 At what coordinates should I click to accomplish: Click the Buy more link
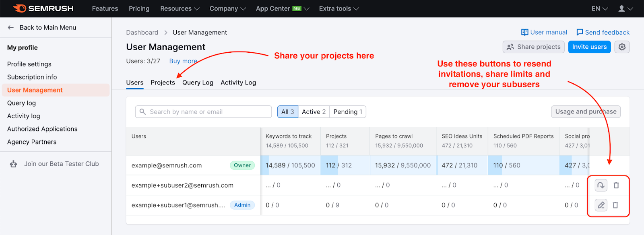pos(183,61)
